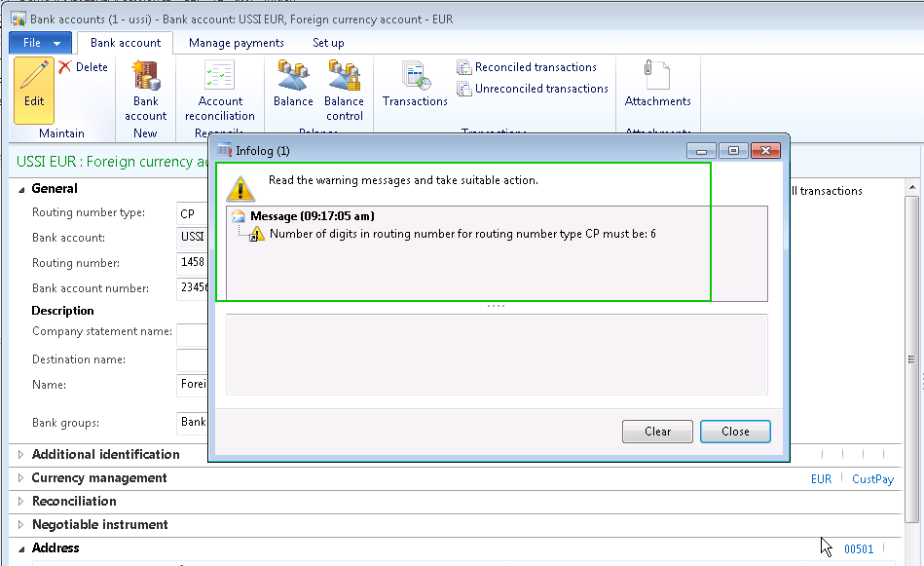Switch to the Manage payments tab
The image size is (924, 566).
point(236,43)
